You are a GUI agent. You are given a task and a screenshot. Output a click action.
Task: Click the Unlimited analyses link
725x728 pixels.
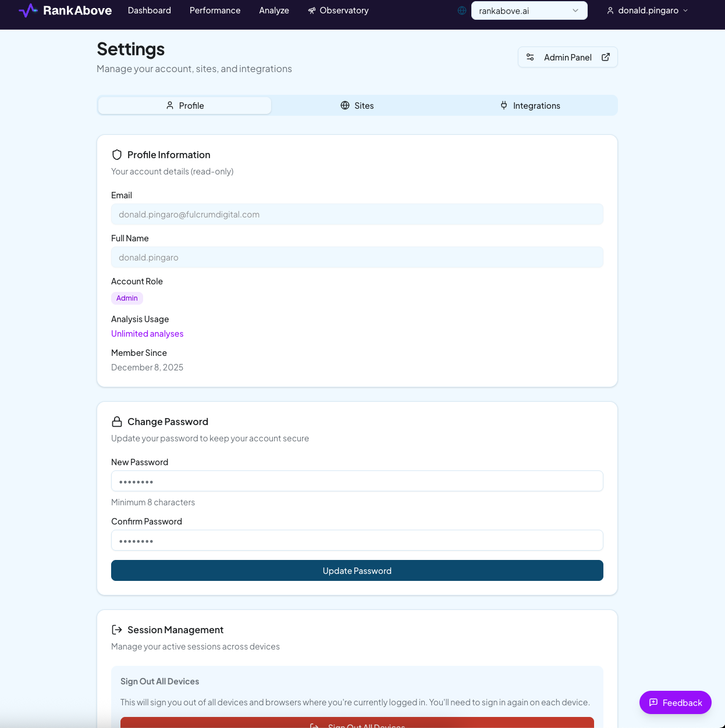[147, 334]
